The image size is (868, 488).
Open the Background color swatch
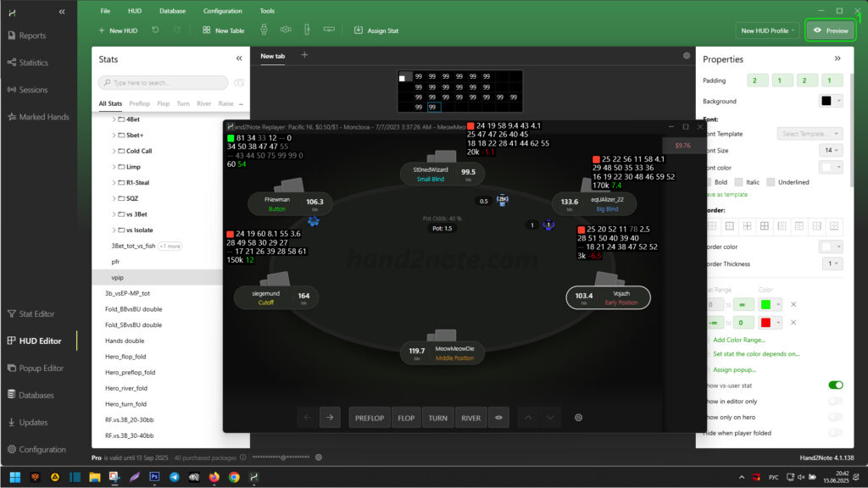point(831,101)
